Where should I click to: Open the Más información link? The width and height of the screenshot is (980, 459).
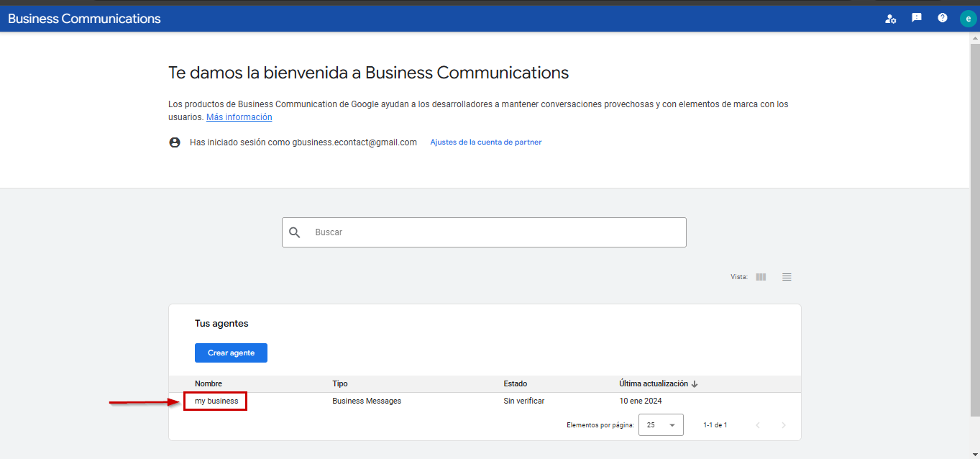point(239,117)
